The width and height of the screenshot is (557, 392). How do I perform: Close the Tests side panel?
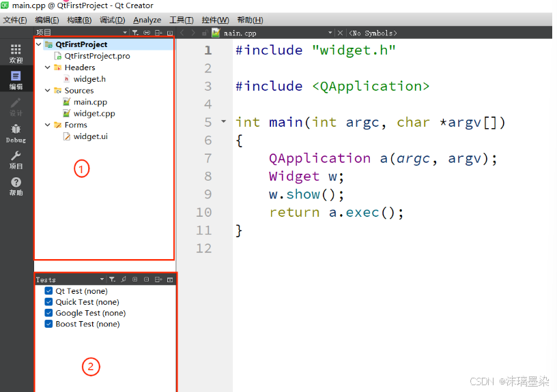point(170,280)
